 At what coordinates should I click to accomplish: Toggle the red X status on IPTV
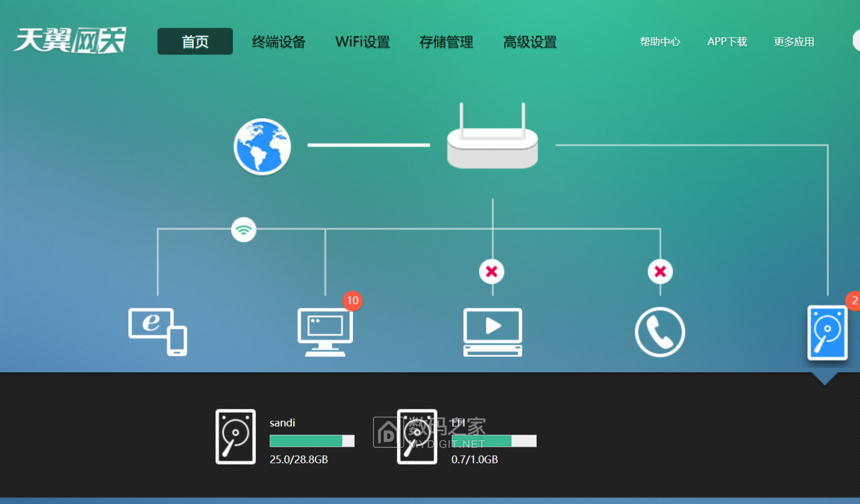492,271
